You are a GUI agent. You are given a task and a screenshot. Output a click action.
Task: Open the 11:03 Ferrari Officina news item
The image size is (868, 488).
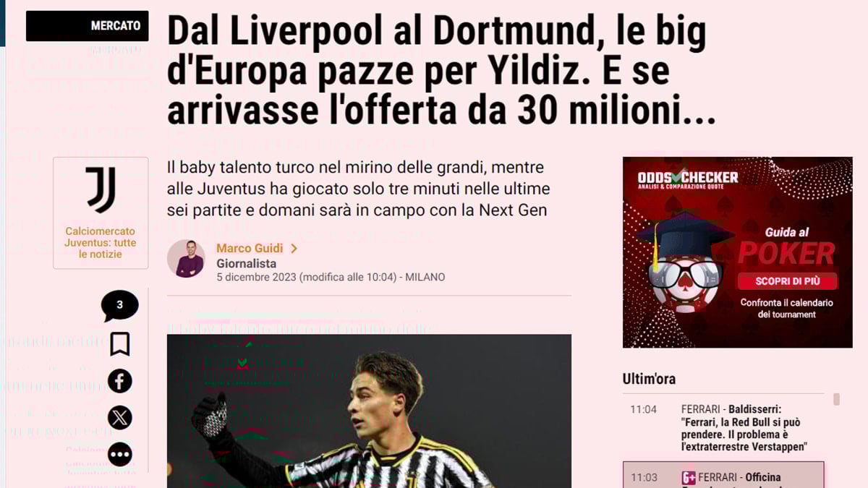(723, 476)
